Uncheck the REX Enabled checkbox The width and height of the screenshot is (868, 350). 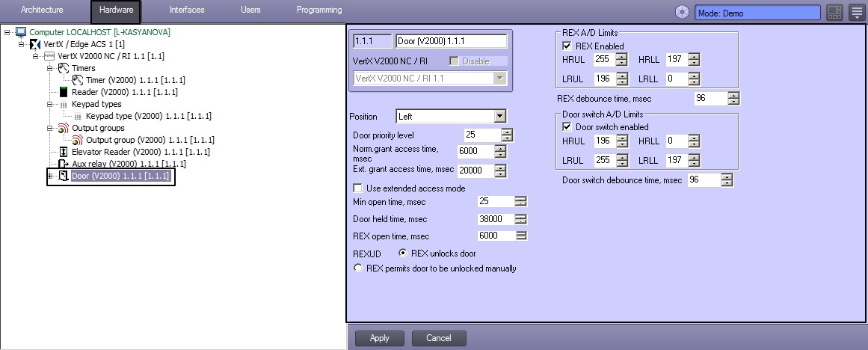[567, 46]
